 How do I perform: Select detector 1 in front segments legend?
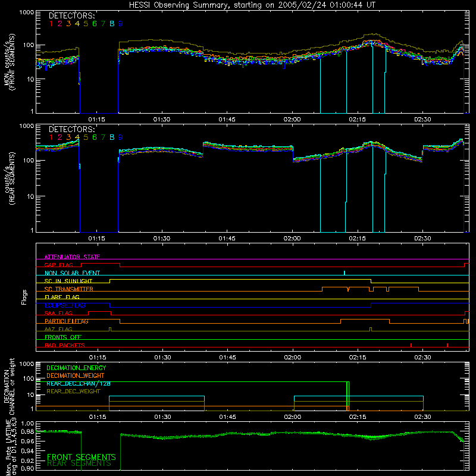[51, 24]
